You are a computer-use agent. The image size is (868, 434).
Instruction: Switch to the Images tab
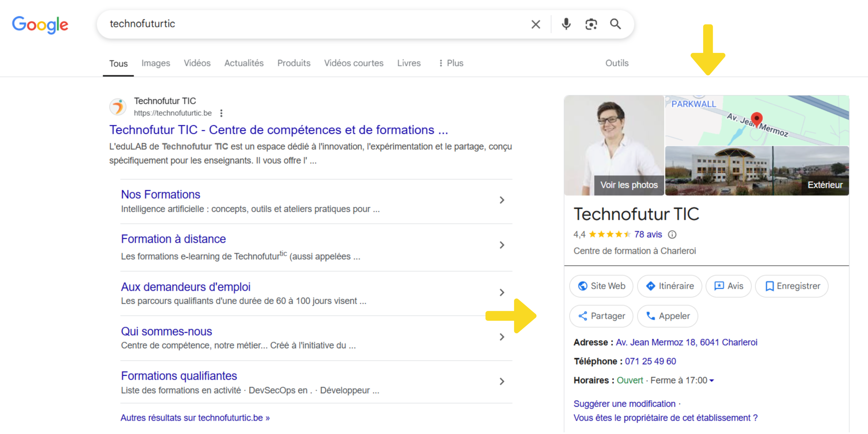pyautogui.click(x=156, y=63)
